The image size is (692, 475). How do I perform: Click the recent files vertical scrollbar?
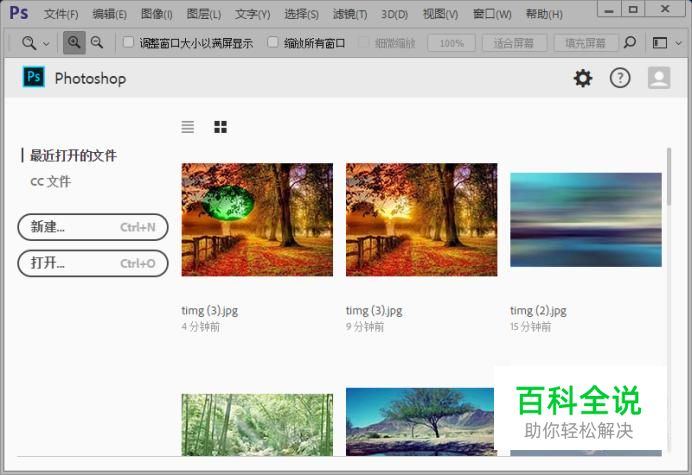tap(669, 177)
